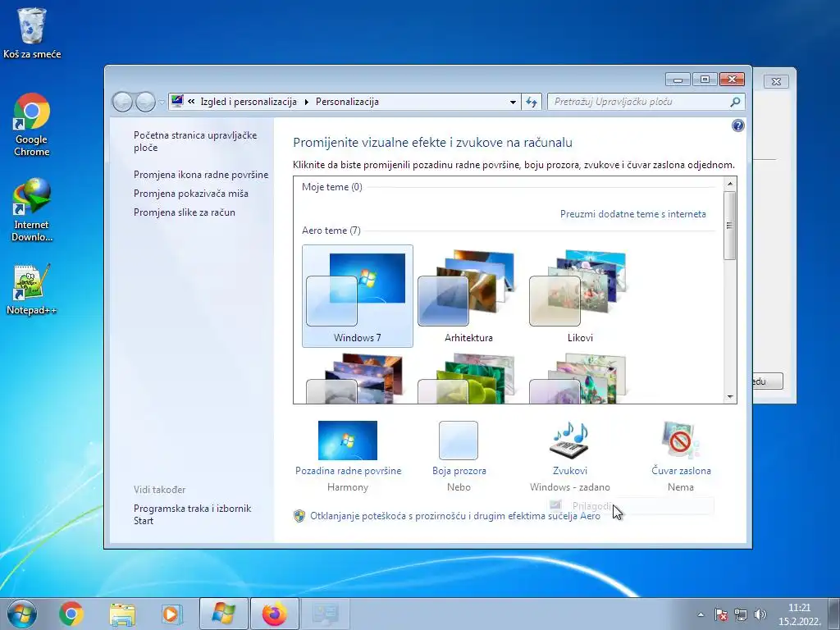Open recent pages dropdown next to Forward
This screenshot has height=630, width=840.
click(162, 102)
